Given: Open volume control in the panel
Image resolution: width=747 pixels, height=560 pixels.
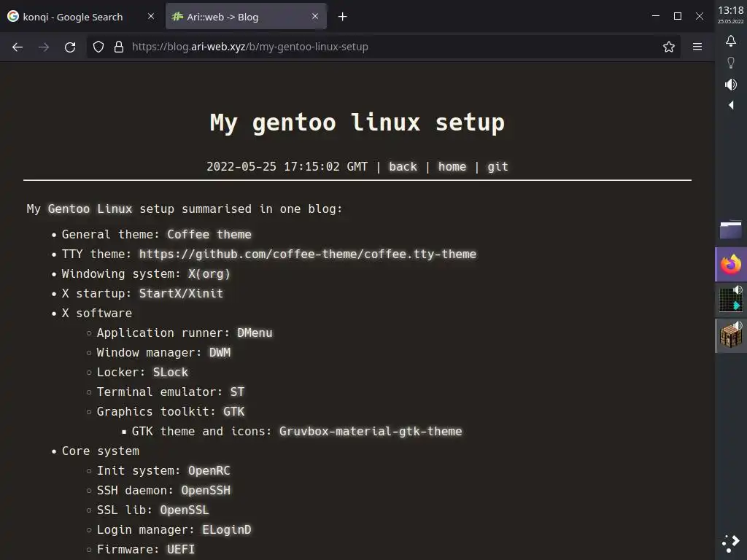Looking at the screenshot, I should pyautogui.click(x=730, y=85).
